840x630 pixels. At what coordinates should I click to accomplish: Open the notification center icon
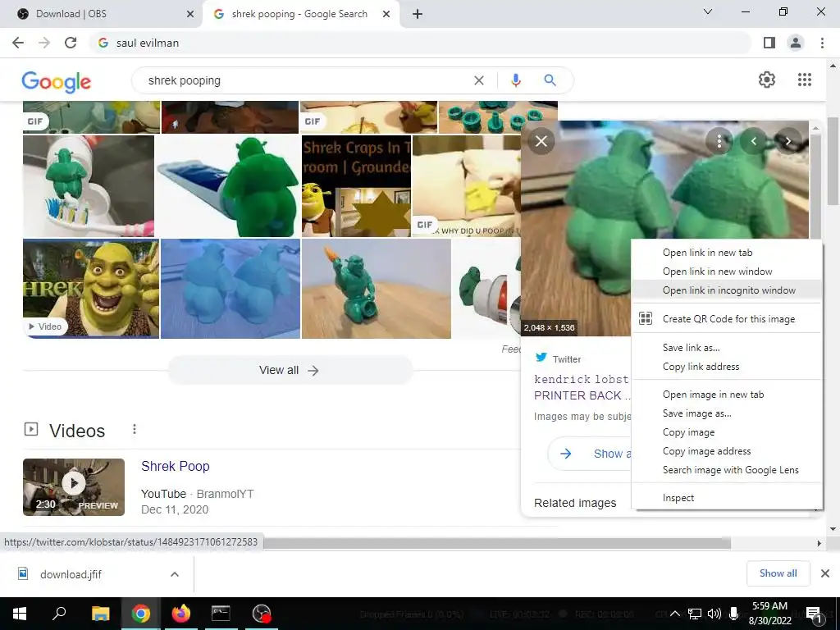(x=815, y=614)
